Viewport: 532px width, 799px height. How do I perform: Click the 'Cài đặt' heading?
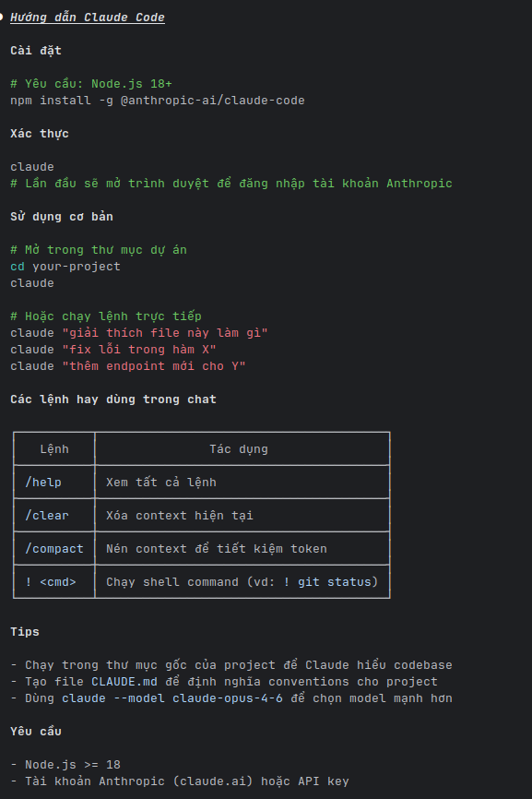[x=36, y=51]
